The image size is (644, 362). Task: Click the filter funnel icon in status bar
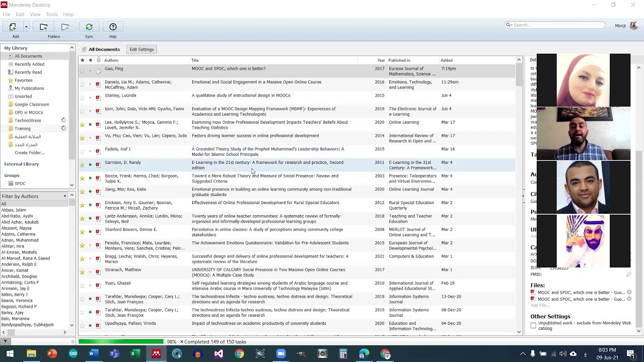(5, 342)
